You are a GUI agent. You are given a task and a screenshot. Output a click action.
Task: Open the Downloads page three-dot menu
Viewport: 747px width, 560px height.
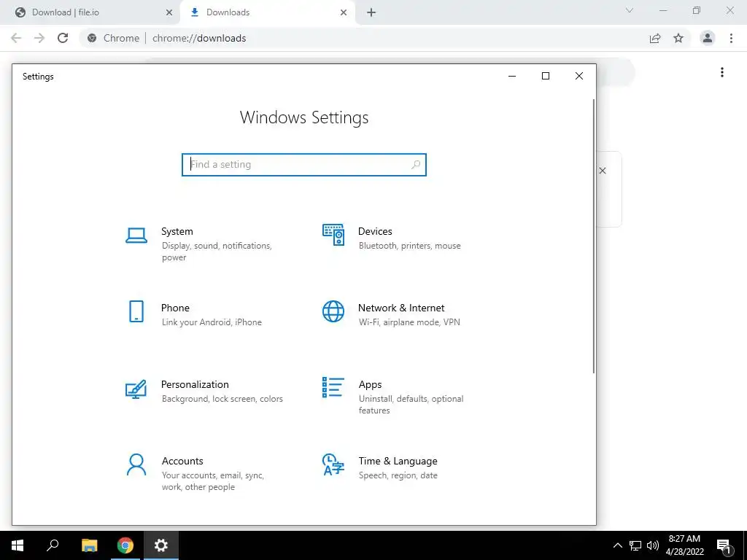[x=722, y=72]
